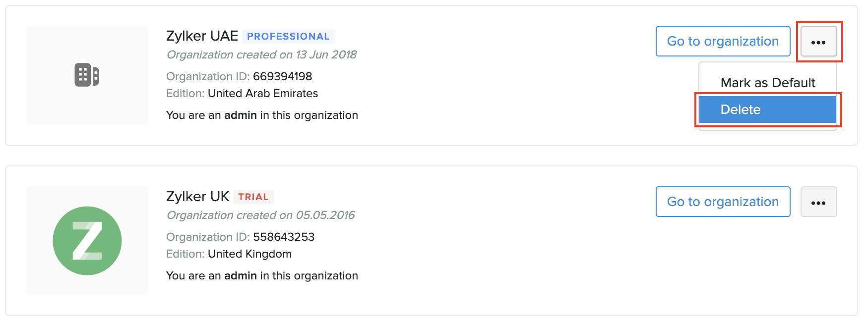Click the United Arab Emirates edition text
This screenshot has width=868, height=325.
(x=263, y=94)
